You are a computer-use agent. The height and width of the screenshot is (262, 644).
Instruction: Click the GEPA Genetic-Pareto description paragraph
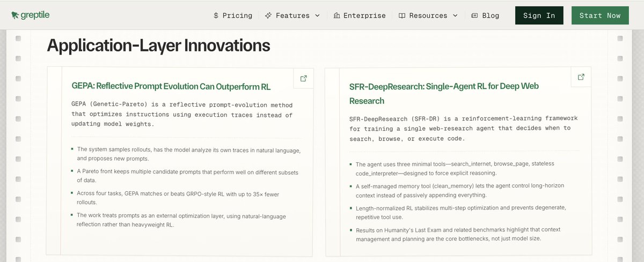coord(182,115)
